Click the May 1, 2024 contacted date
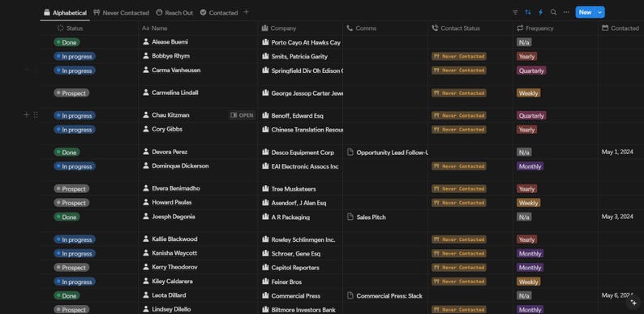644x314 pixels. [617, 152]
